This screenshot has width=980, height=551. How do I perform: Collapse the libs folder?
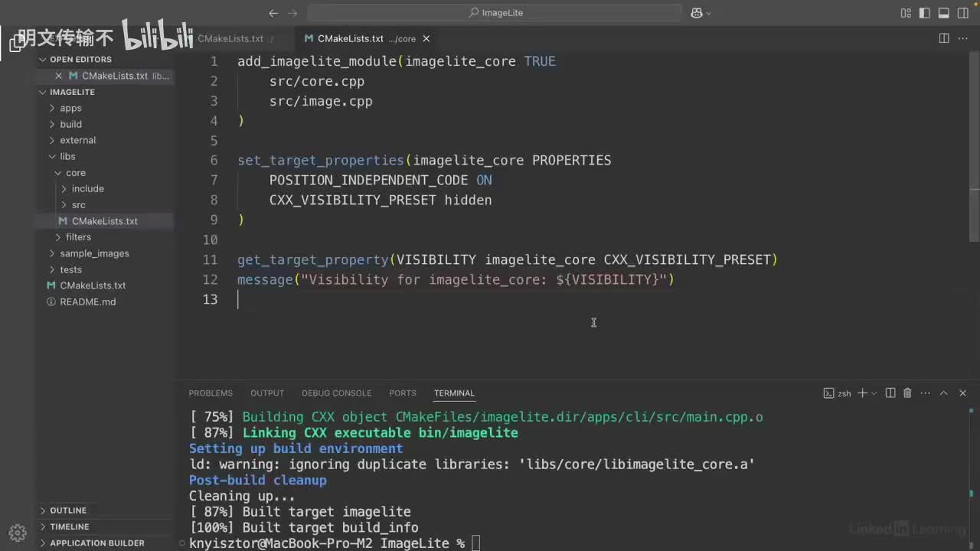point(67,156)
